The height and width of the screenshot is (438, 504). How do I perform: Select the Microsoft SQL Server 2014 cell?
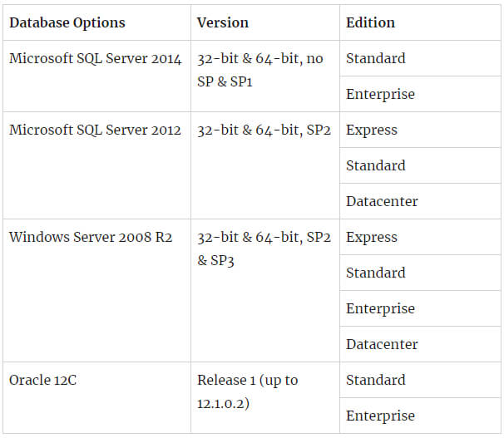click(x=96, y=76)
